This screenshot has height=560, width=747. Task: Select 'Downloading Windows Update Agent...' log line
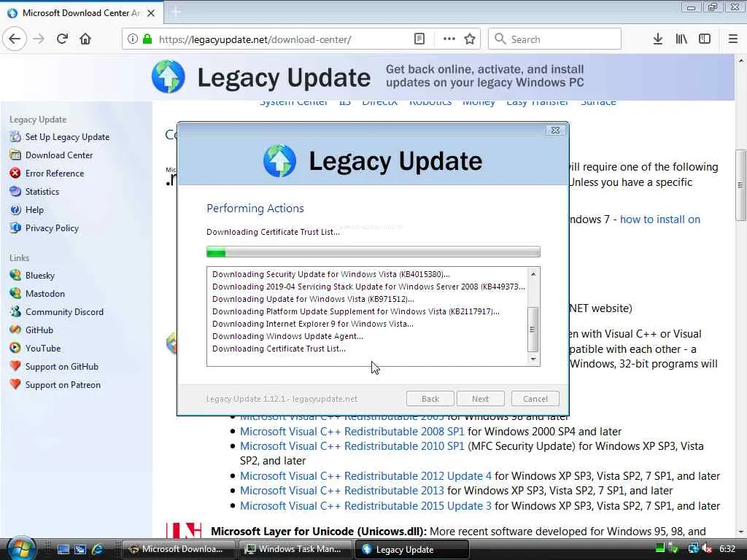(287, 336)
